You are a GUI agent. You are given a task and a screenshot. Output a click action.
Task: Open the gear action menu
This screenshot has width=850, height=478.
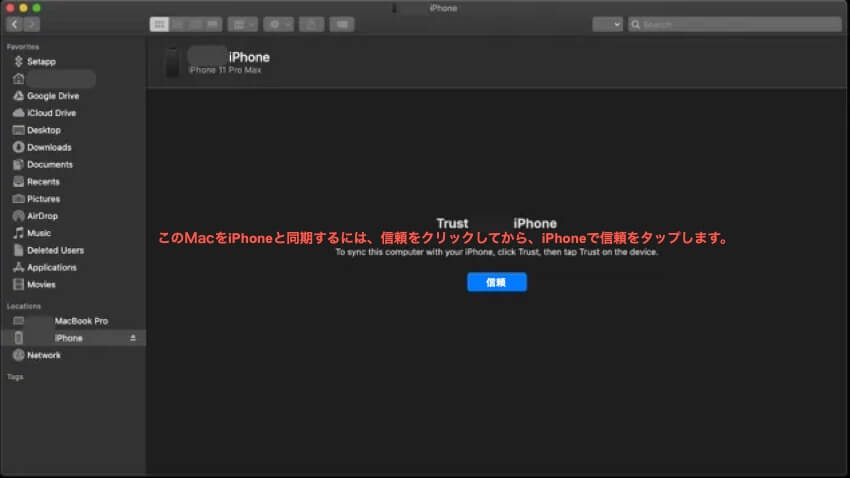coord(278,24)
